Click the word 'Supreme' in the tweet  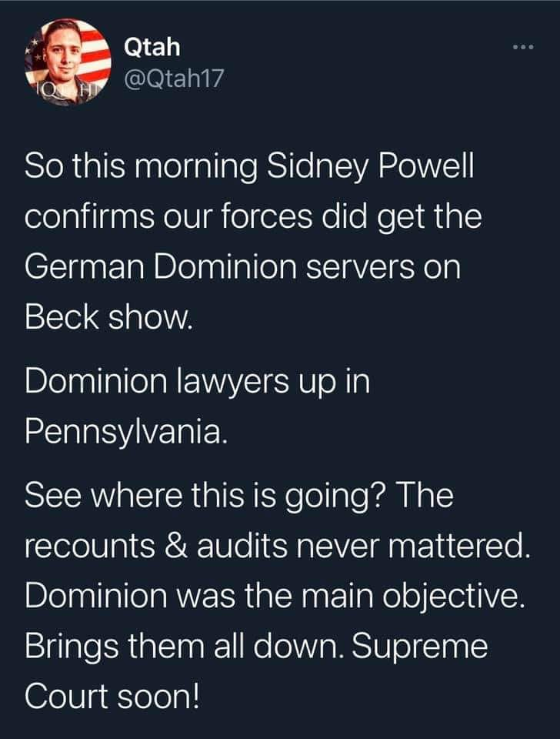click(420, 647)
